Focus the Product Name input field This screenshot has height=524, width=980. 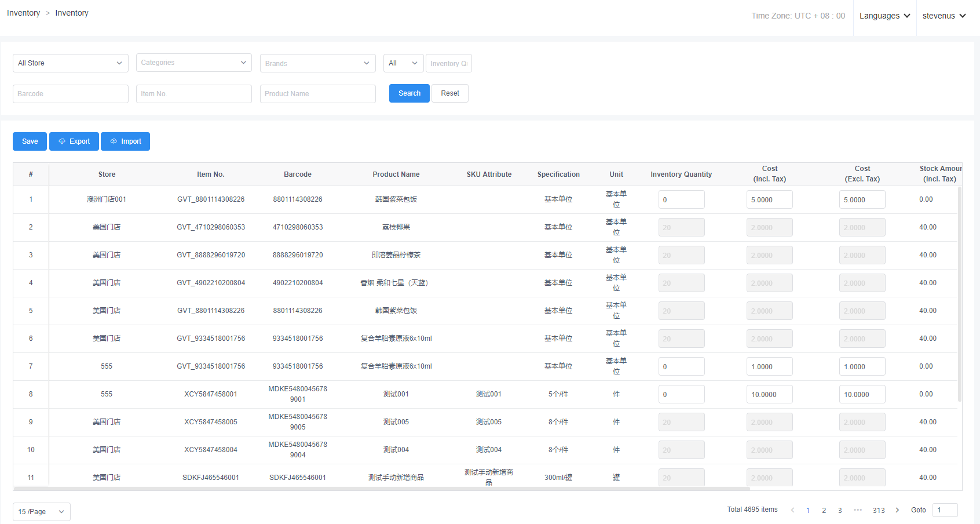[x=317, y=94]
